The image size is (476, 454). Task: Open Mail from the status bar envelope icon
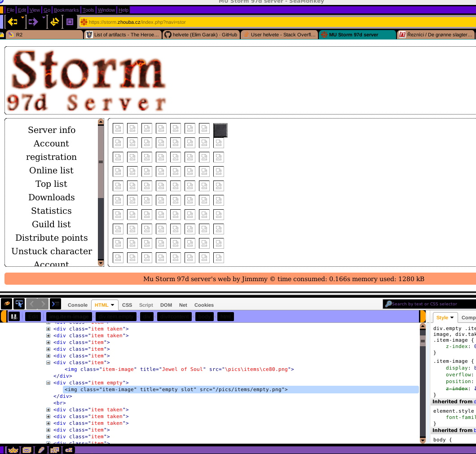click(x=26, y=450)
